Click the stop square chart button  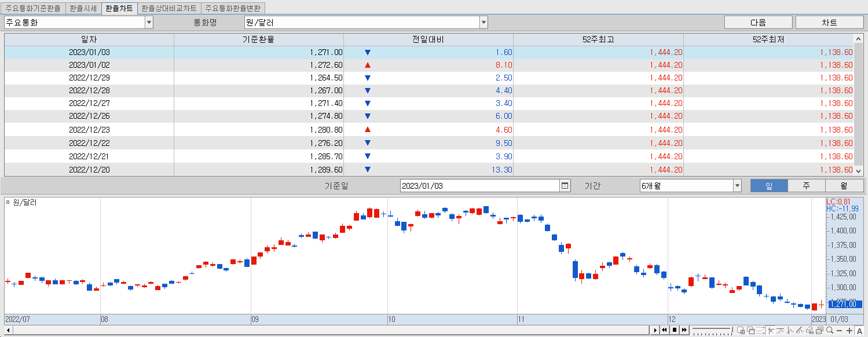pos(675,330)
